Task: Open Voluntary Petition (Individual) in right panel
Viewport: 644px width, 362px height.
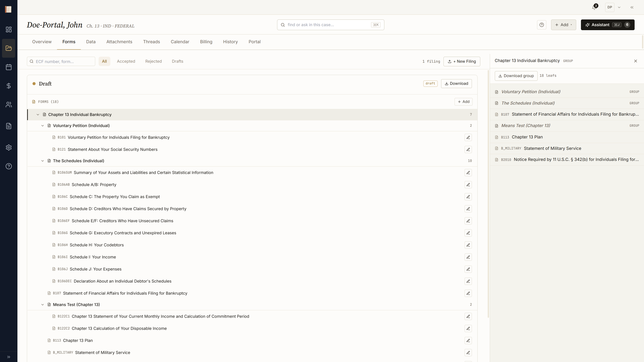Action: coord(567,92)
